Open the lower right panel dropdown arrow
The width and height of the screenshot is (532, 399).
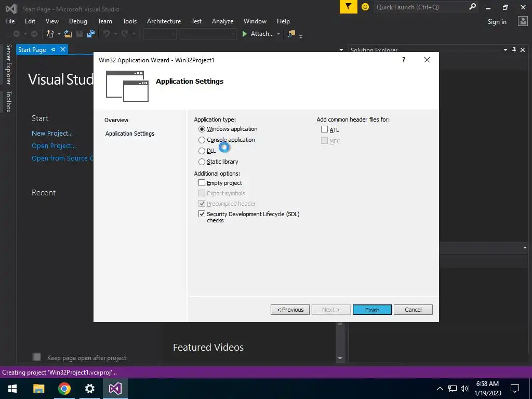525,248
